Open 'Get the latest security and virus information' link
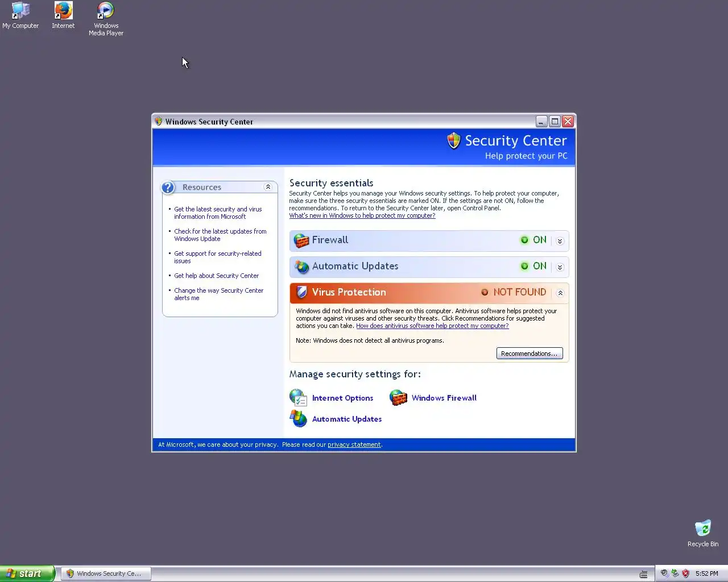Viewport: 728px width, 582px height. (218, 213)
